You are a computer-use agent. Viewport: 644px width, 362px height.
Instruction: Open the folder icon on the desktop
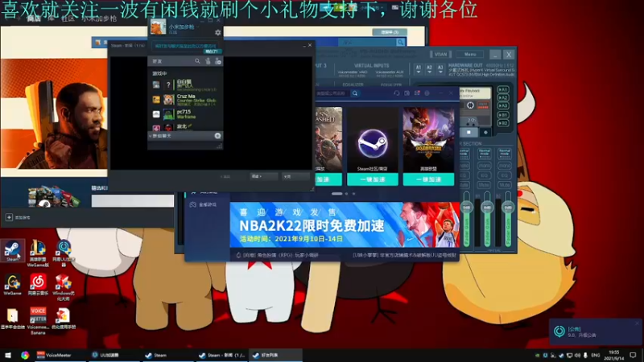pos(12,318)
